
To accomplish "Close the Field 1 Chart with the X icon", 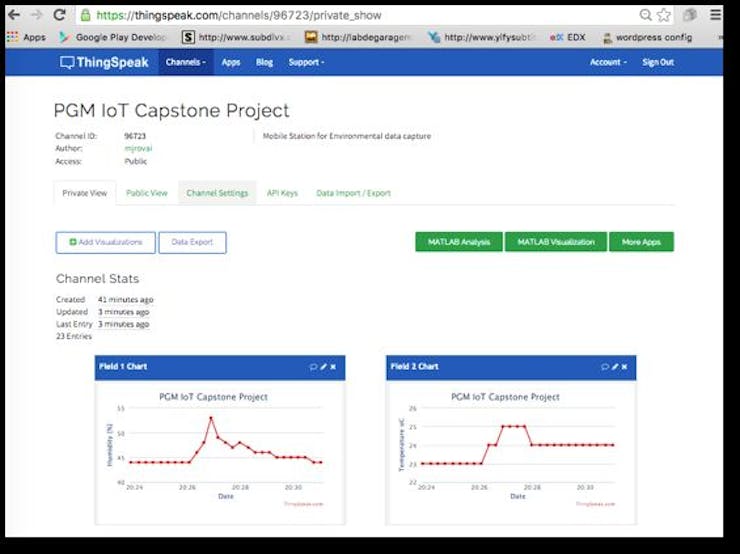I will point(333,367).
